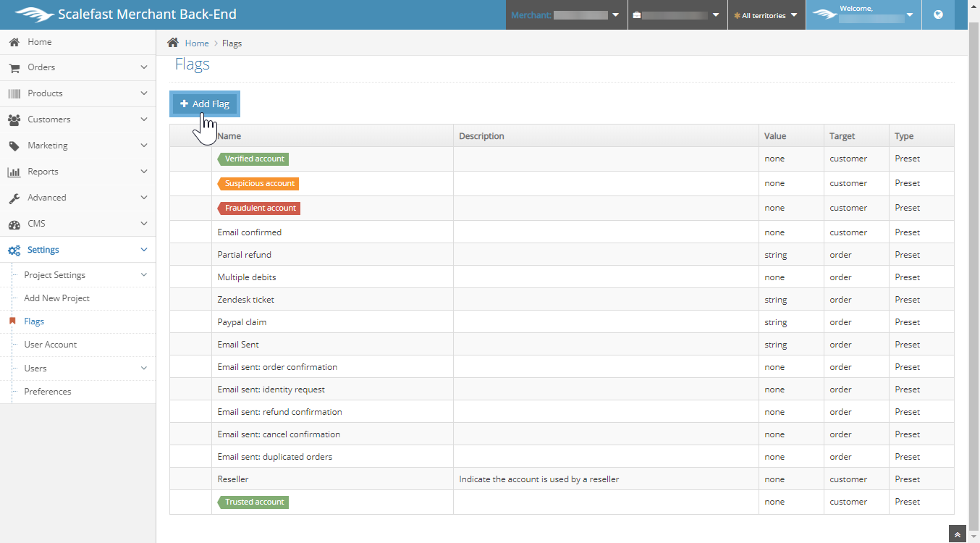The image size is (980, 543).
Task: Click the Advanced wrench icon
Action: pyautogui.click(x=14, y=198)
